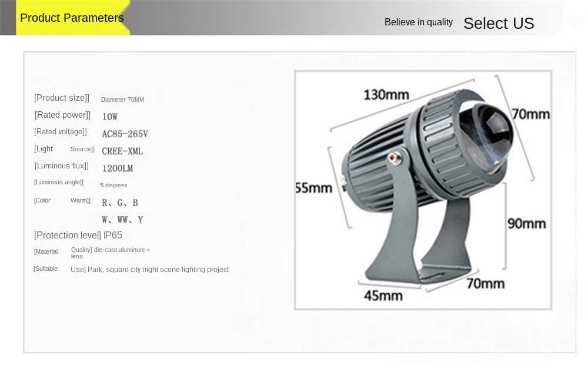Click the AC85-265V voltage value

125,134
